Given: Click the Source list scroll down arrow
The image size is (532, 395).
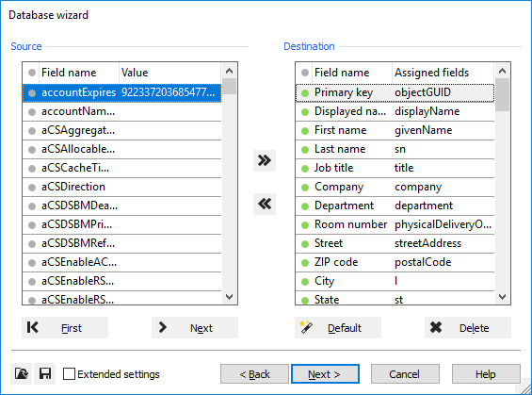Looking at the screenshot, I should (230, 297).
